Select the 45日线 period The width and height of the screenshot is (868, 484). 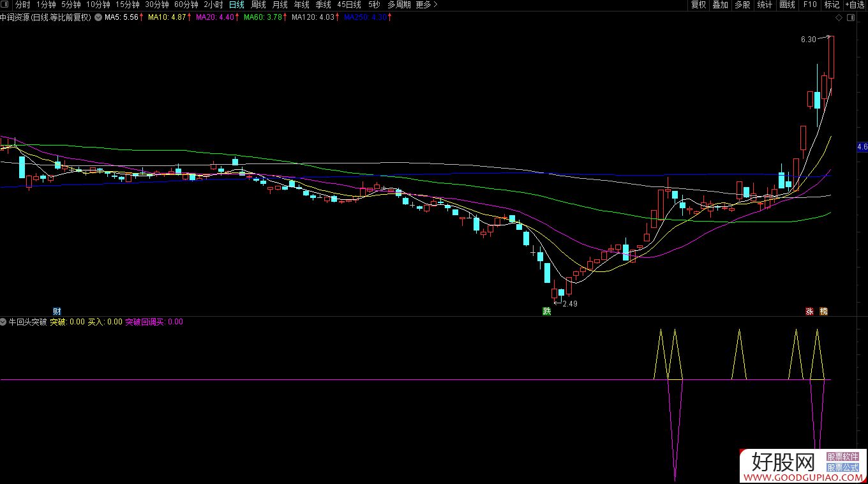click(x=349, y=4)
